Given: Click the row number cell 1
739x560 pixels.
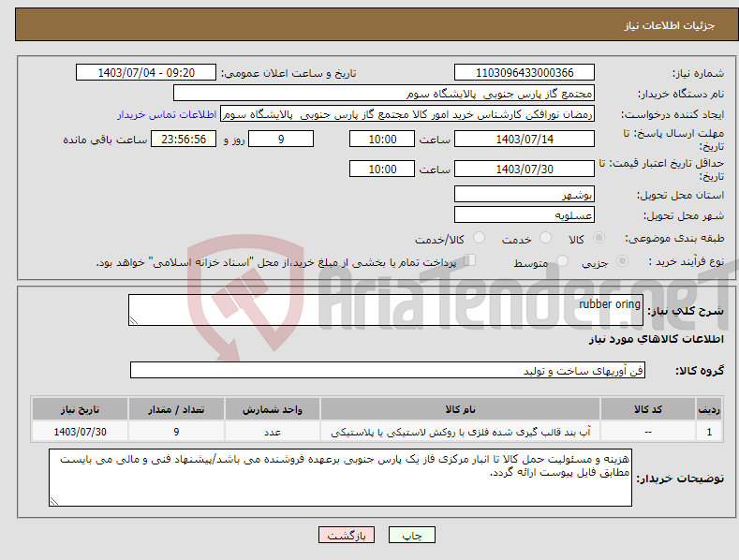Looking at the screenshot, I should click(709, 432).
